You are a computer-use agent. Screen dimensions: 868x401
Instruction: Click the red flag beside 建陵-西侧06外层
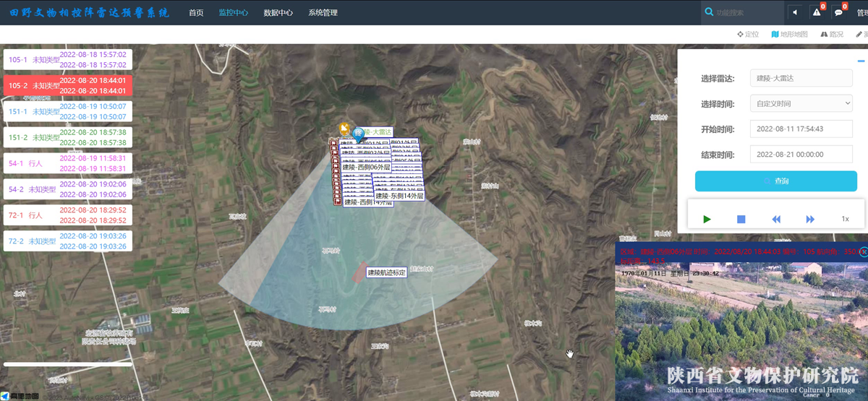click(x=336, y=168)
